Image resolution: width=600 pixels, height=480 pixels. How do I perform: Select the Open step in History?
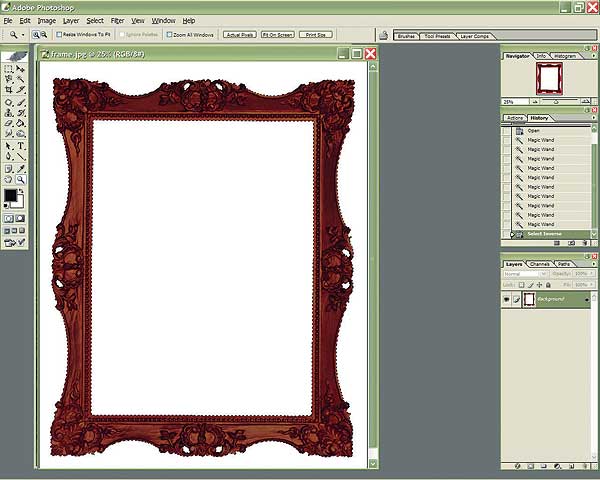pos(535,131)
